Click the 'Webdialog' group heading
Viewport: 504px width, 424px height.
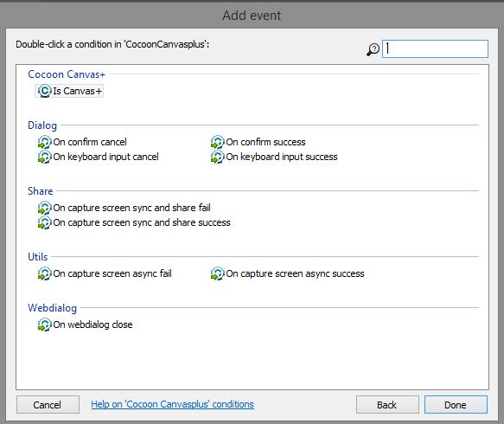click(53, 308)
